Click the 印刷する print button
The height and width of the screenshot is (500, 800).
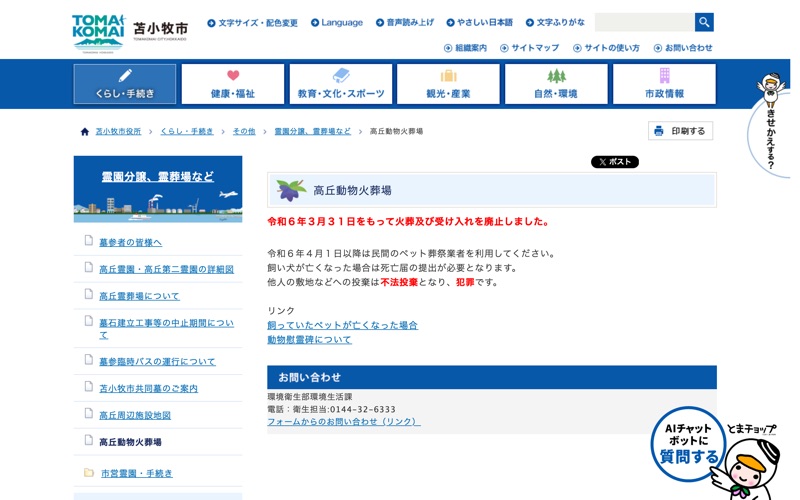pyautogui.click(x=681, y=131)
